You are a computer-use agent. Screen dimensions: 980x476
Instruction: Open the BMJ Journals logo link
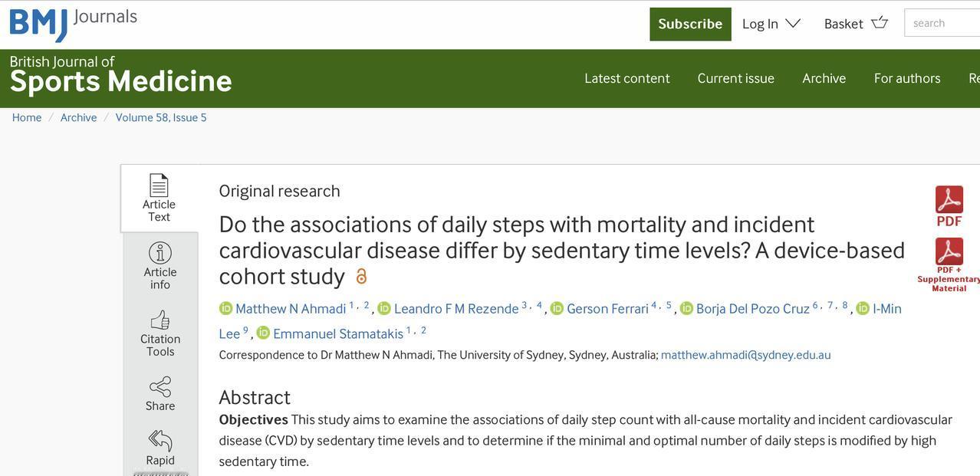coord(74,23)
